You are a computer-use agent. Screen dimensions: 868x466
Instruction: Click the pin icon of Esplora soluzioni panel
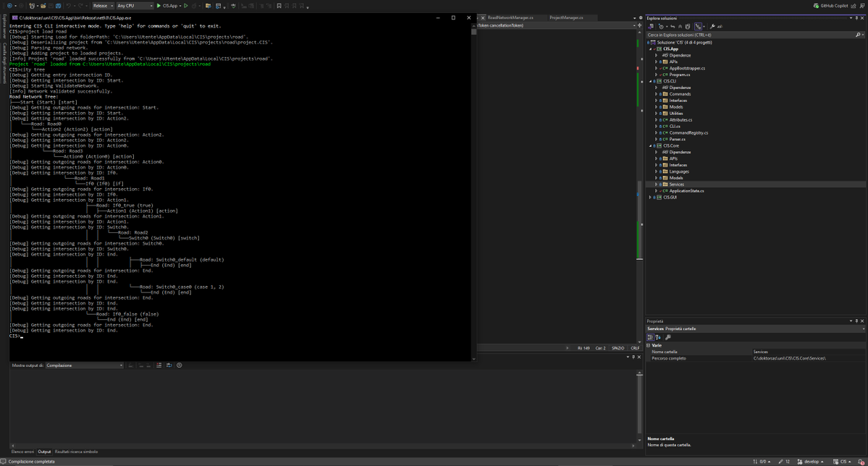856,18
